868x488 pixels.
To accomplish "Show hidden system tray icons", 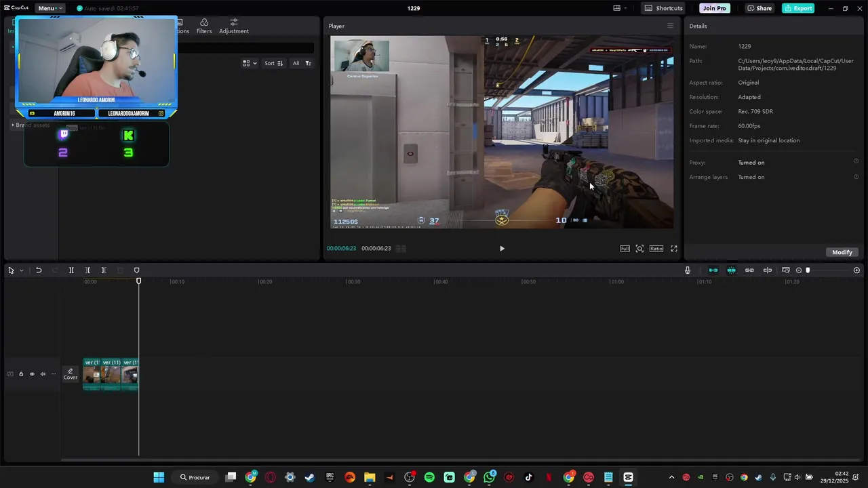I will 671,477.
